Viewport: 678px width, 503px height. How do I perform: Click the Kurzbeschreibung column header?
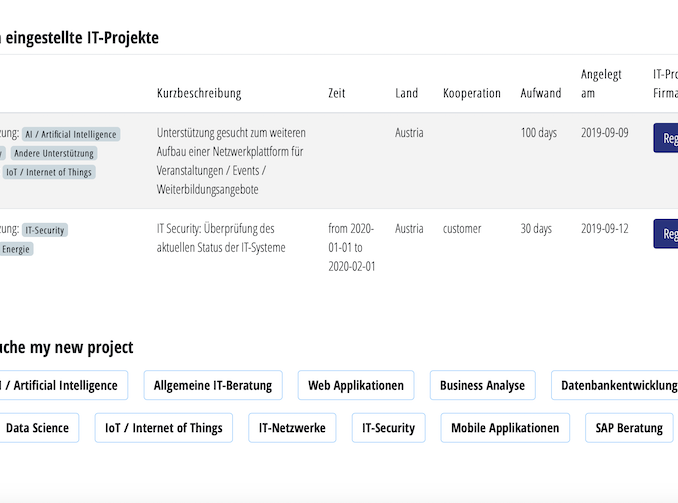[x=199, y=93]
